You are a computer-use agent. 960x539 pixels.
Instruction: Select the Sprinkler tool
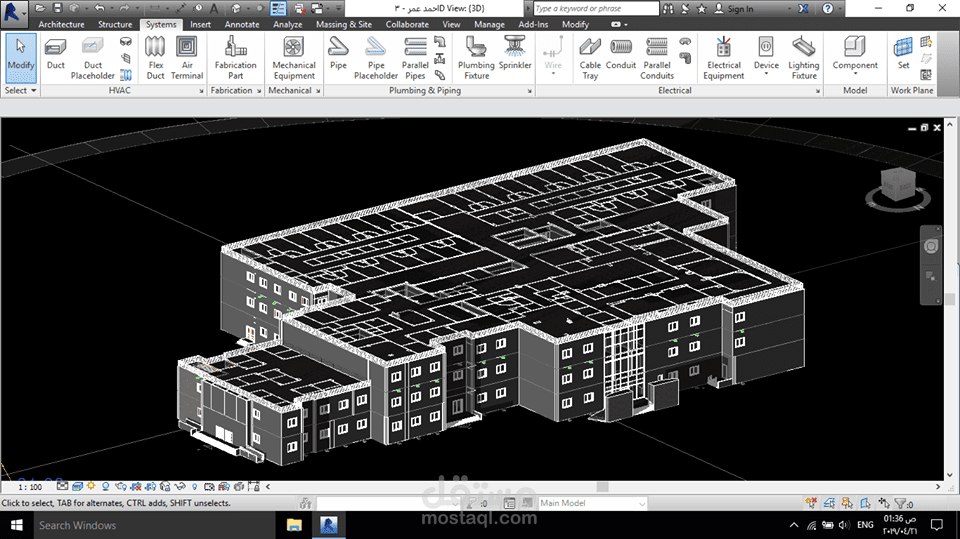coord(515,54)
